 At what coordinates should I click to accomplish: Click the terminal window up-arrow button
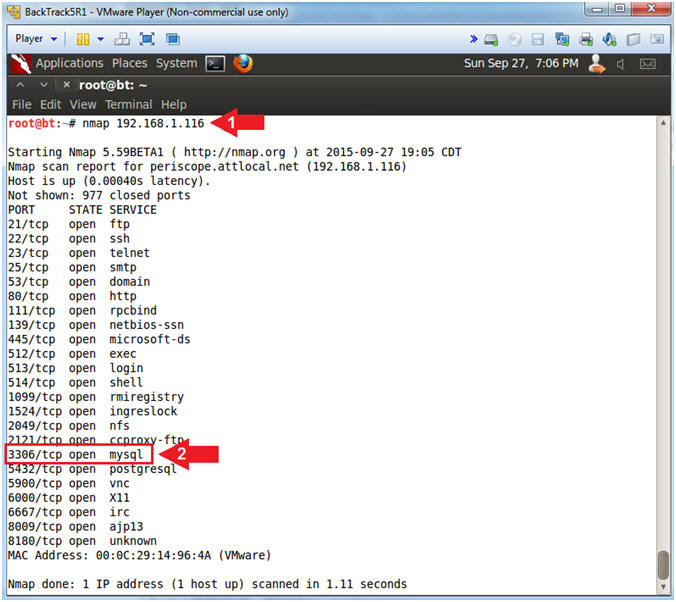point(20,85)
